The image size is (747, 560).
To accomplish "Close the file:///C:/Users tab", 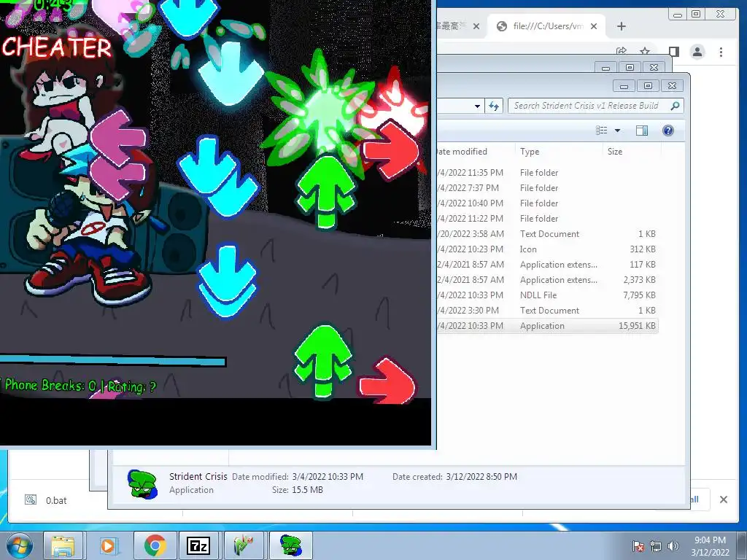I will pyautogui.click(x=594, y=26).
